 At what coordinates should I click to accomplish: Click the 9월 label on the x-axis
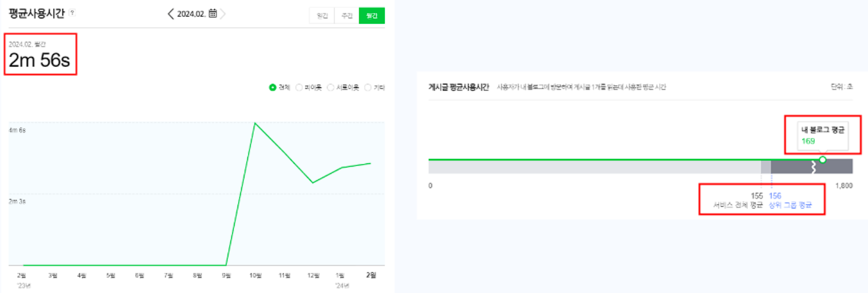tap(226, 275)
